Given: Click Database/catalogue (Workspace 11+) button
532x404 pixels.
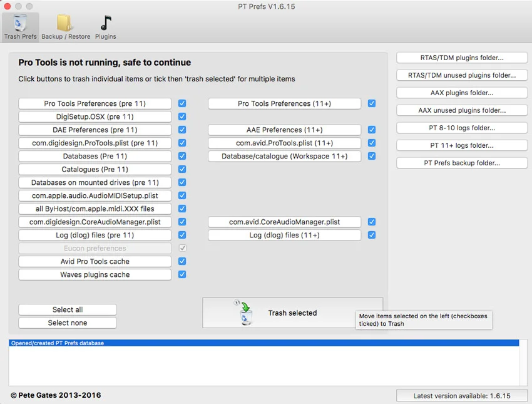Looking at the screenshot, I should point(284,156).
